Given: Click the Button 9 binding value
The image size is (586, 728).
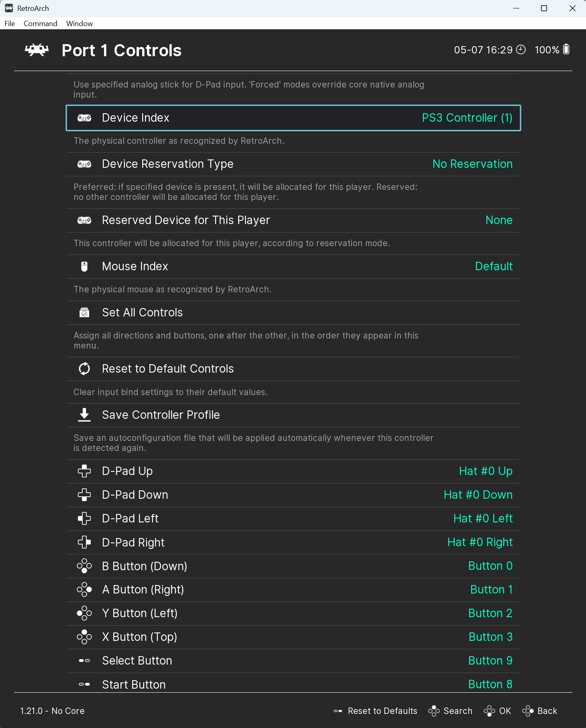Looking at the screenshot, I should (490, 661).
